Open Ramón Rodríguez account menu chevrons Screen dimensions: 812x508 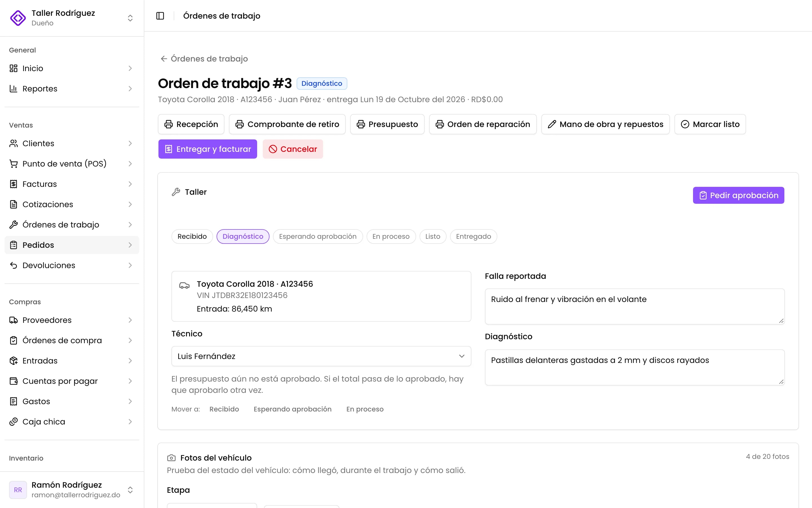pyautogui.click(x=130, y=490)
